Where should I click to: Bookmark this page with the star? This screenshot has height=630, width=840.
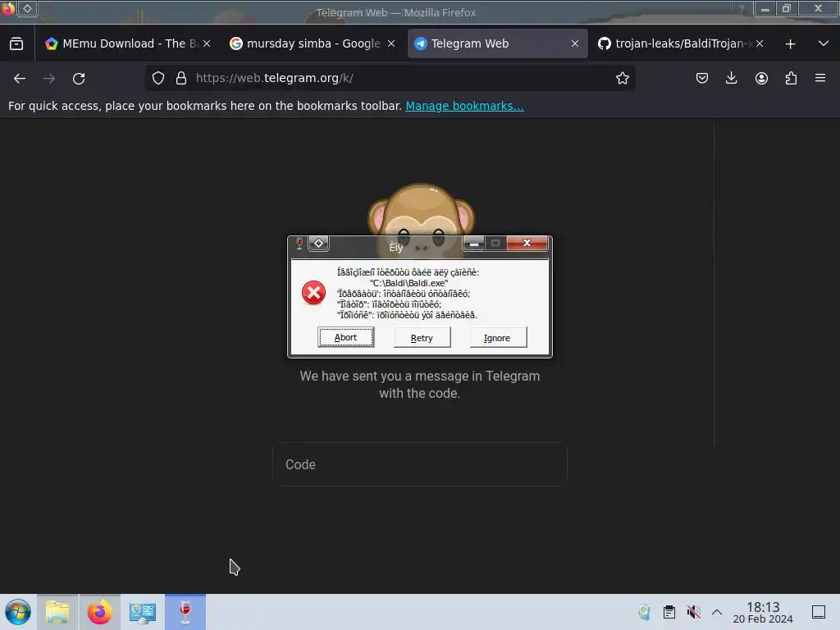point(622,78)
